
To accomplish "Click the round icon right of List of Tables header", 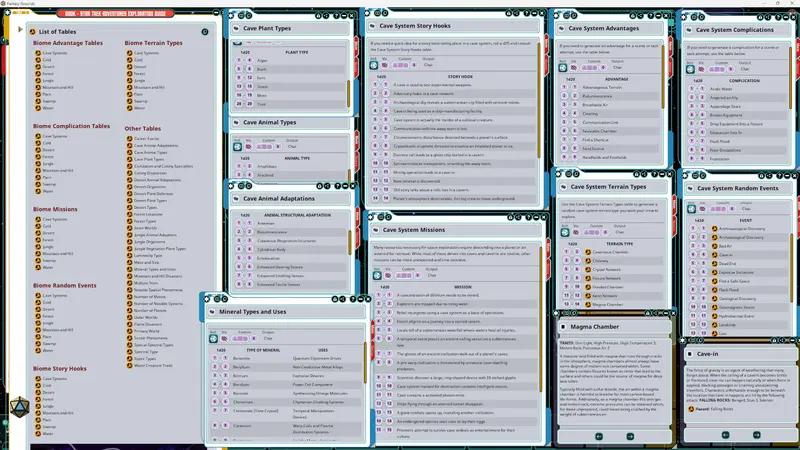I will [x=205, y=32].
